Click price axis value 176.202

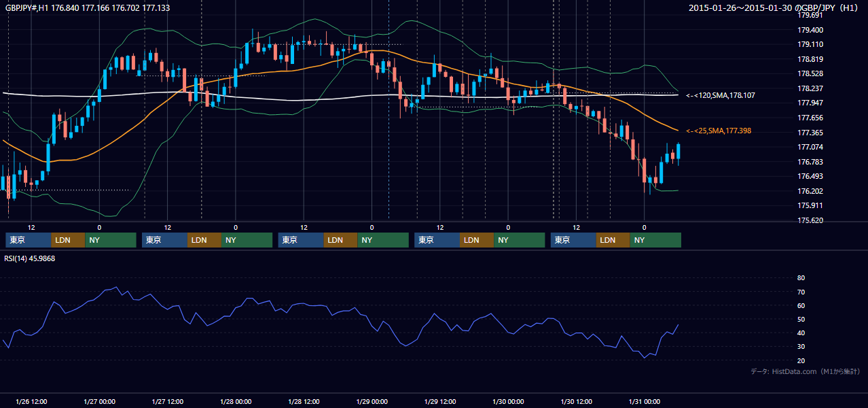coord(810,191)
